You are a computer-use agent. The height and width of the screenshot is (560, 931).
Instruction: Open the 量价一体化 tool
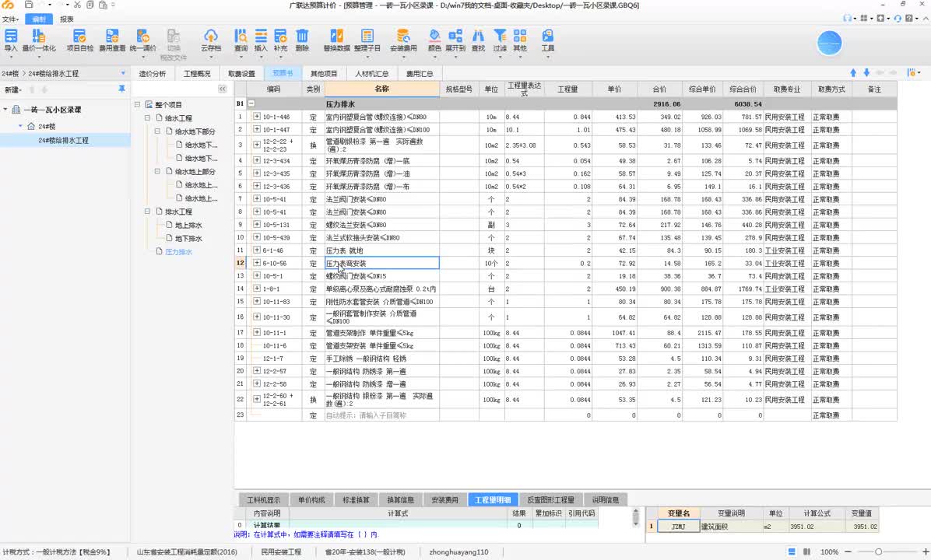click(39, 40)
